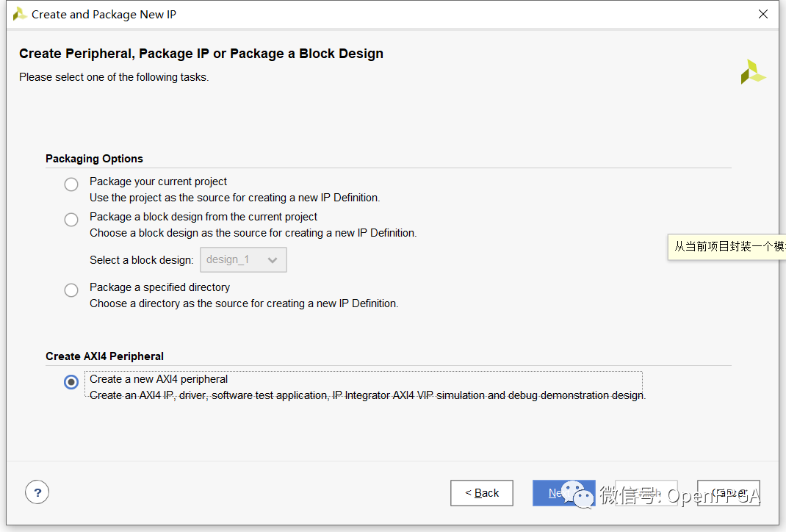This screenshot has width=786, height=532.
Task: Click the WeChat logo watermark
Action: 578,495
